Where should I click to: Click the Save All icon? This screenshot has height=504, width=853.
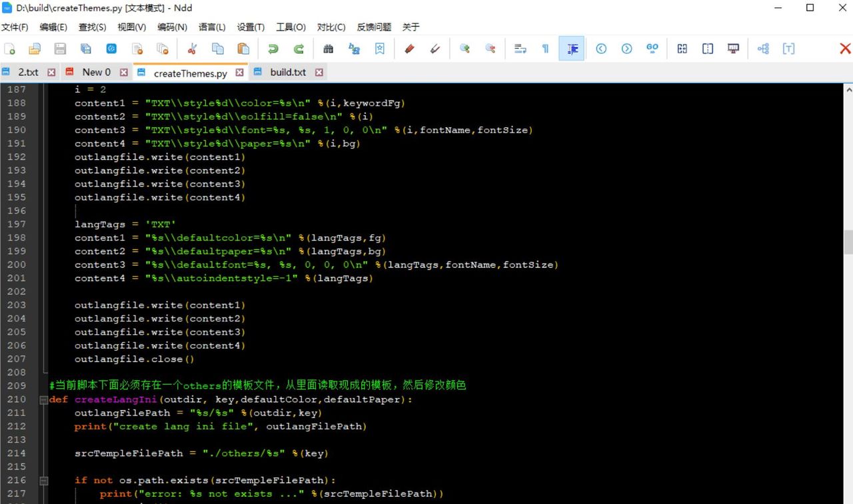point(86,49)
